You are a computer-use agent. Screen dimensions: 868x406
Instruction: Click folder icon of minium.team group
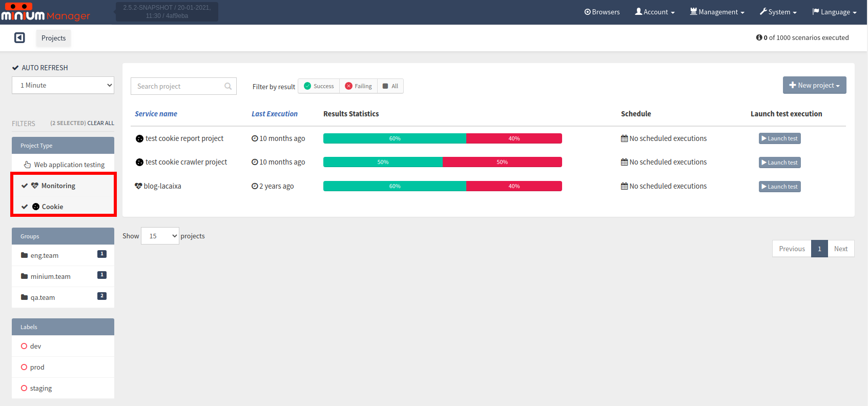point(24,276)
